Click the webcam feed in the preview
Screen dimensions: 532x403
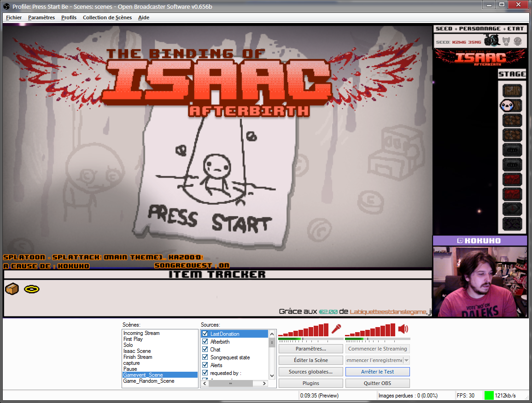click(480, 282)
